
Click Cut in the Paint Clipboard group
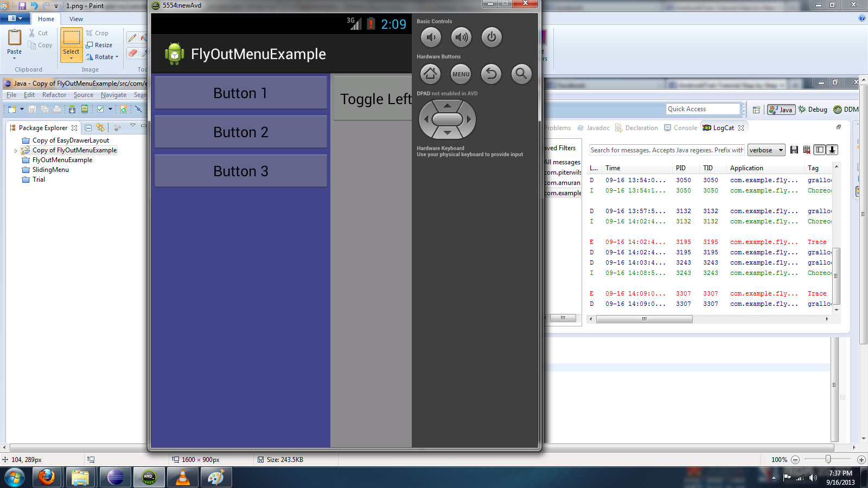pos(39,33)
